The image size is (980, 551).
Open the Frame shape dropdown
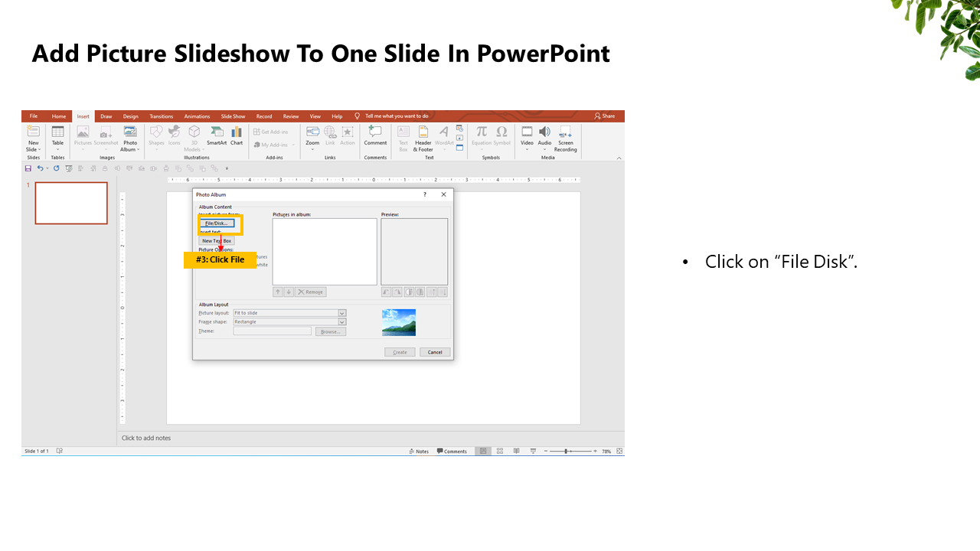pyautogui.click(x=342, y=321)
